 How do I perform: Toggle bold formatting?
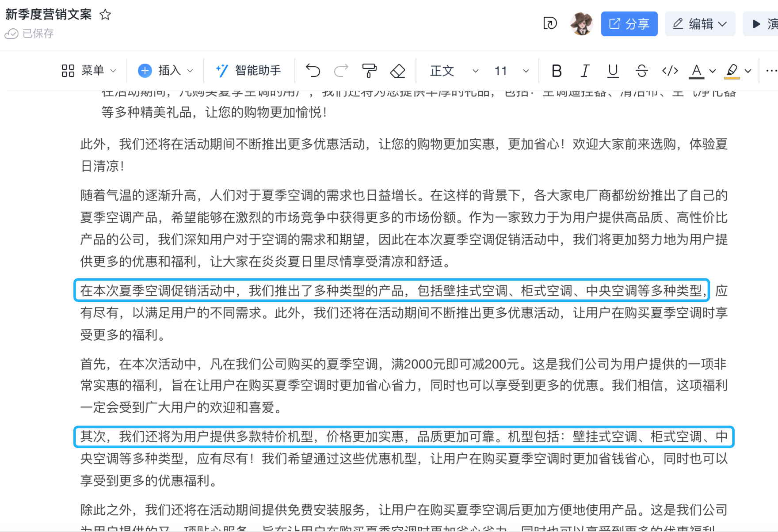pyautogui.click(x=557, y=71)
